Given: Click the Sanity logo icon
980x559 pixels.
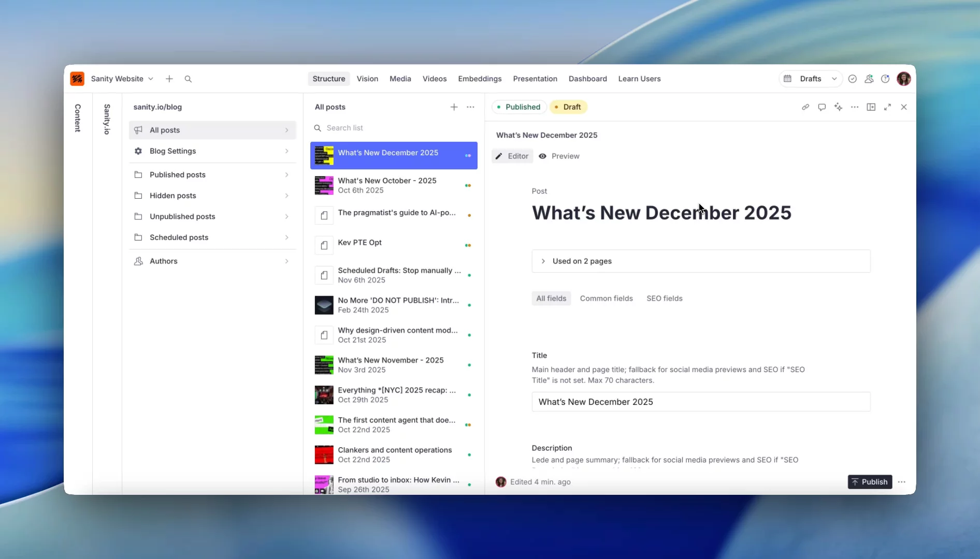Looking at the screenshot, I should point(77,79).
